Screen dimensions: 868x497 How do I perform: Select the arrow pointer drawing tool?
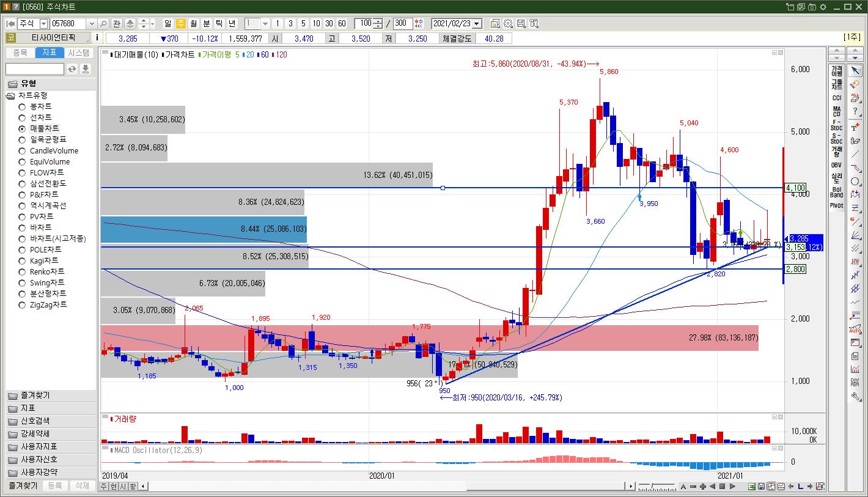point(855,72)
